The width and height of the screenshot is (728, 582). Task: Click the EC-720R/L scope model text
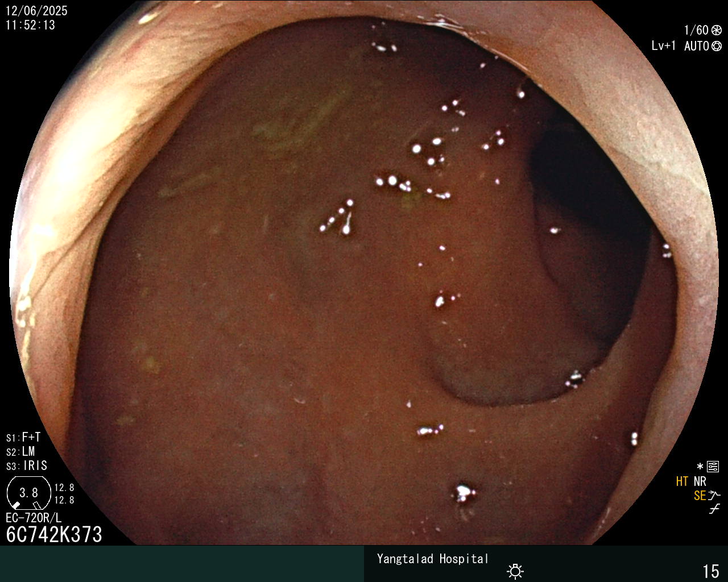click(x=34, y=518)
